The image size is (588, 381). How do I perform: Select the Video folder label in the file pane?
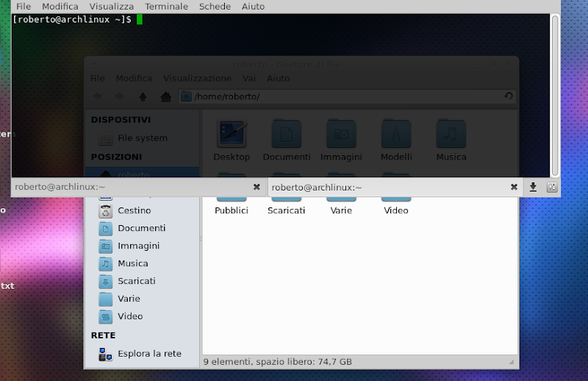pos(396,210)
